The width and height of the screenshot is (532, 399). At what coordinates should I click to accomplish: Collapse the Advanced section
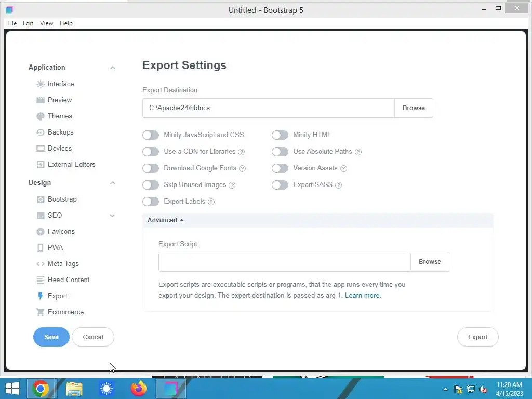pos(166,220)
